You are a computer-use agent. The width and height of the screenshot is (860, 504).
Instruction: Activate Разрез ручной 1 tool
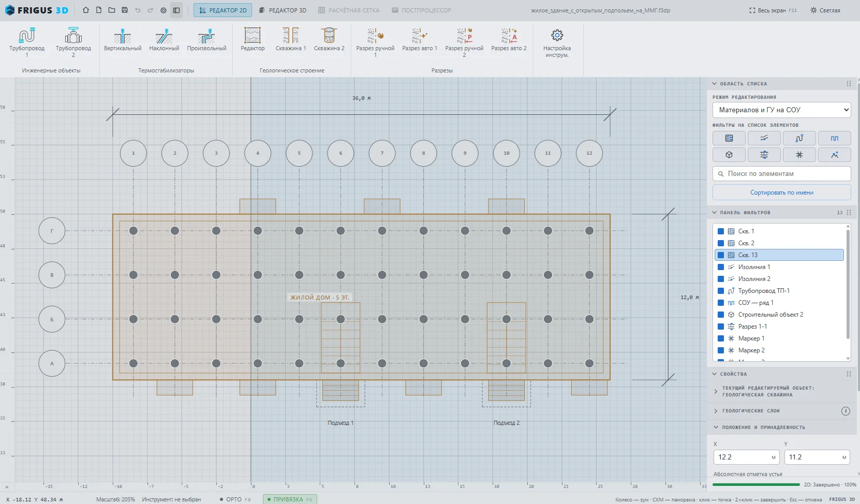coord(375,42)
